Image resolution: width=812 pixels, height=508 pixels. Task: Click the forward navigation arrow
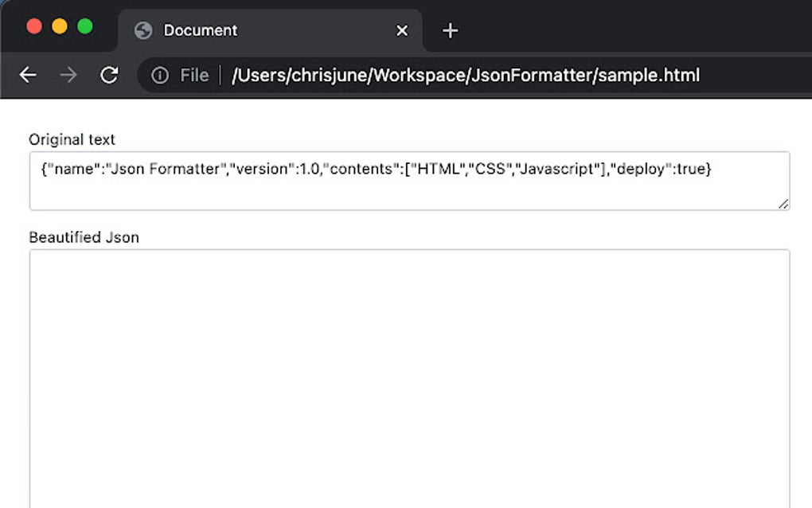click(x=68, y=75)
